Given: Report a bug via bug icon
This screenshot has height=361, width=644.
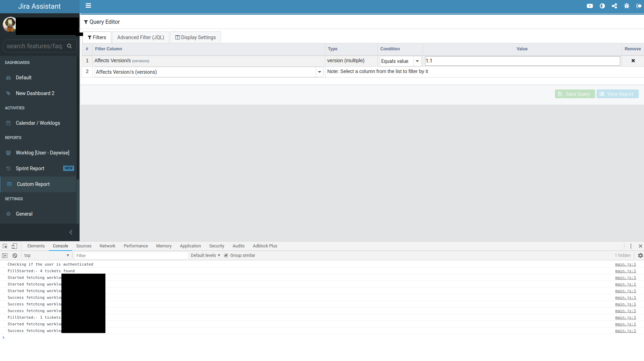Looking at the screenshot, I should [x=627, y=6].
